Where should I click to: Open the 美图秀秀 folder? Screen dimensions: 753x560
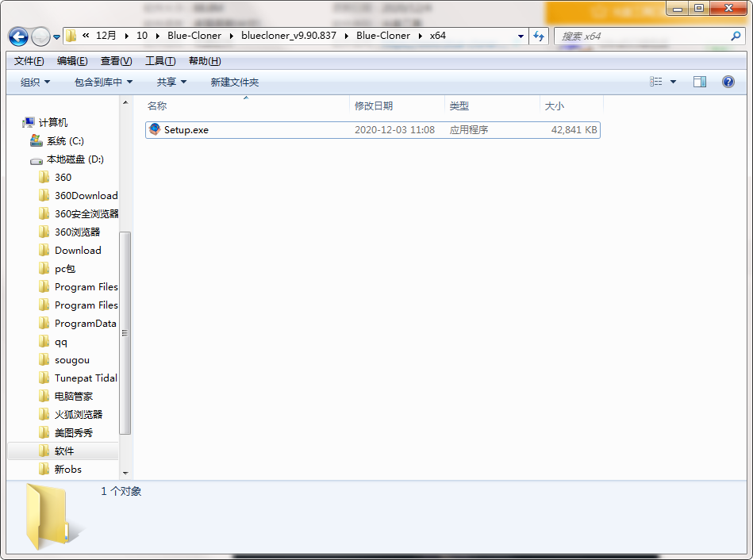coord(74,433)
